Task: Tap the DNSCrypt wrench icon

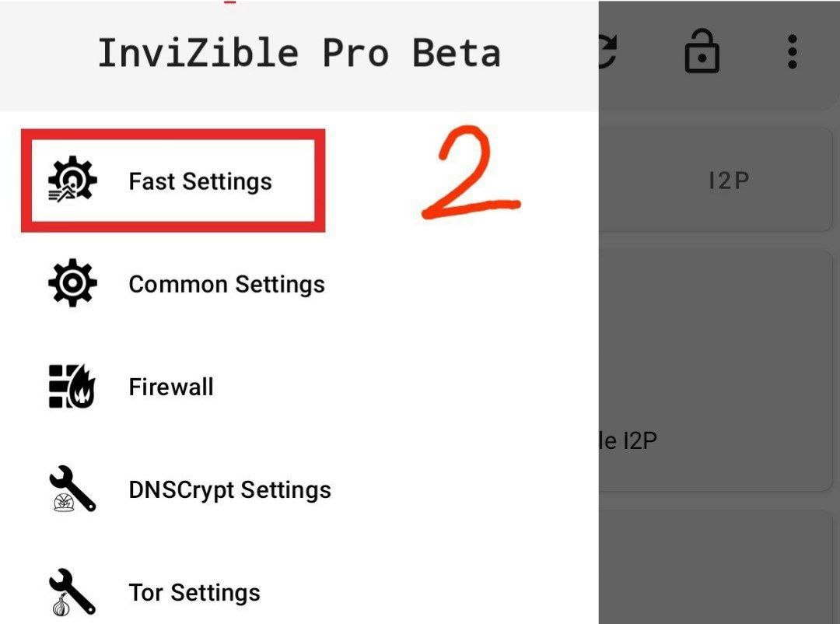Action: (x=72, y=489)
